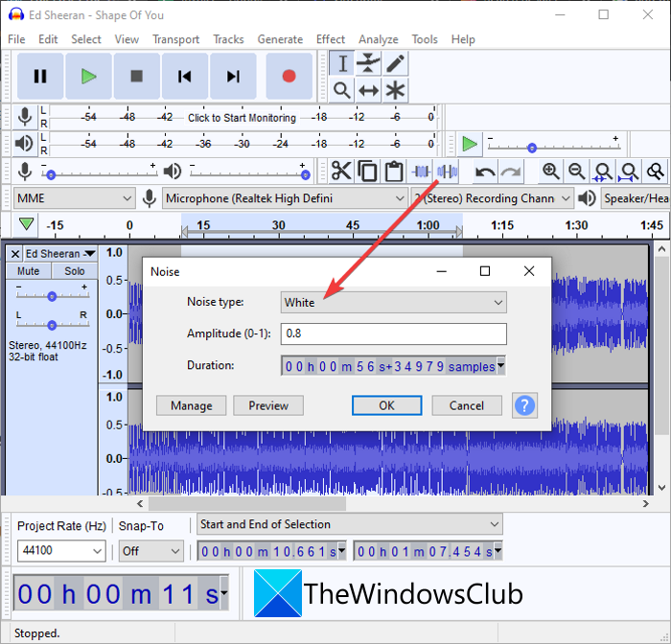Click the red Record button
Viewport: 671px width, 644px height.
pos(289,76)
